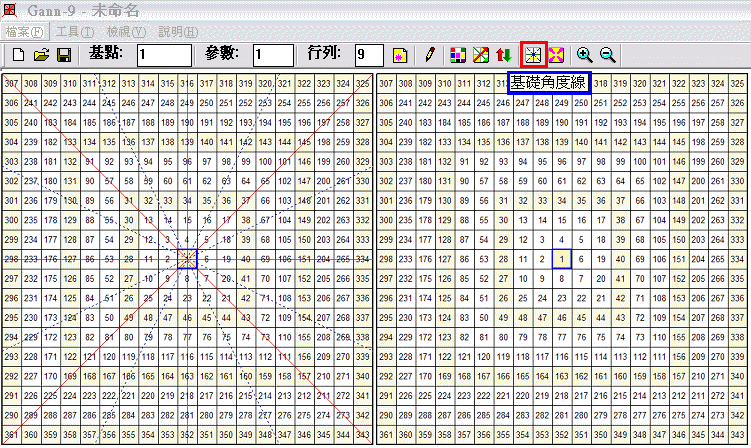The height and width of the screenshot is (448, 751).
Task: Click cell 49 in the left grid
Action: [x=128, y=318]
